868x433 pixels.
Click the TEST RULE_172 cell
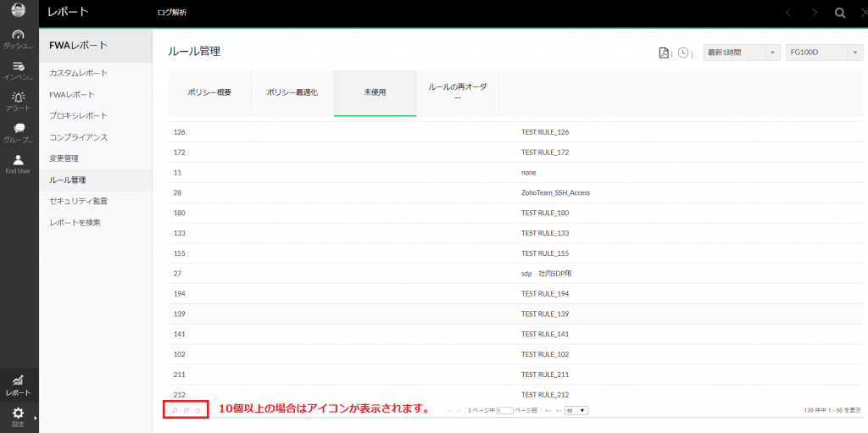click(x=545, y=153)
